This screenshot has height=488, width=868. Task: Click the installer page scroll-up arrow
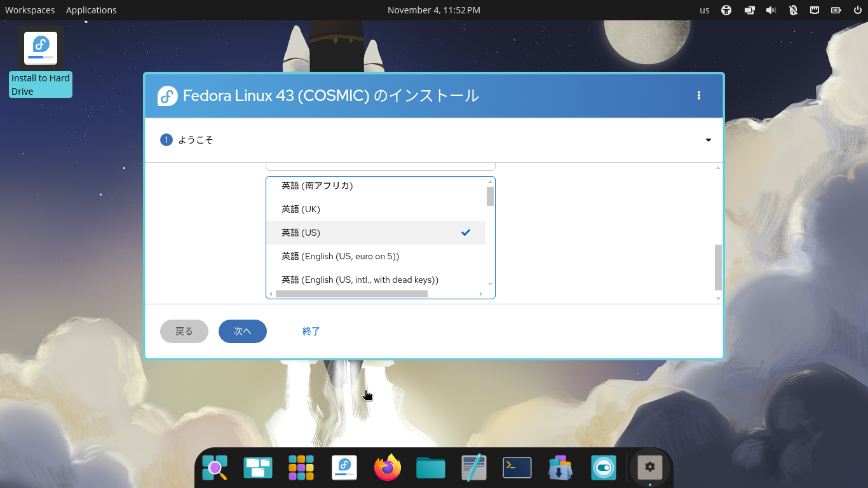coord(719,168)
